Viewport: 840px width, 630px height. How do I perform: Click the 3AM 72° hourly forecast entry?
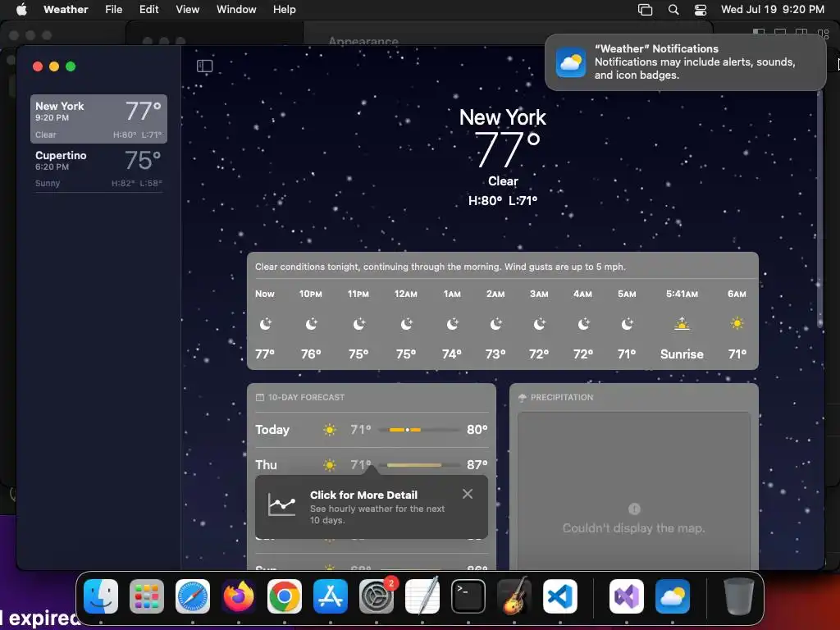(x=539, y=323)
